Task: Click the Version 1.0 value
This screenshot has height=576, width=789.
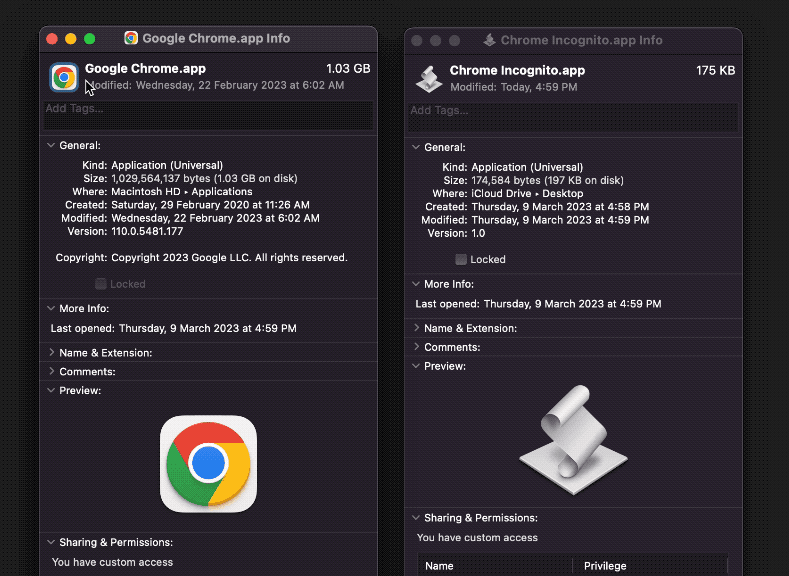Action: [478, 233]
